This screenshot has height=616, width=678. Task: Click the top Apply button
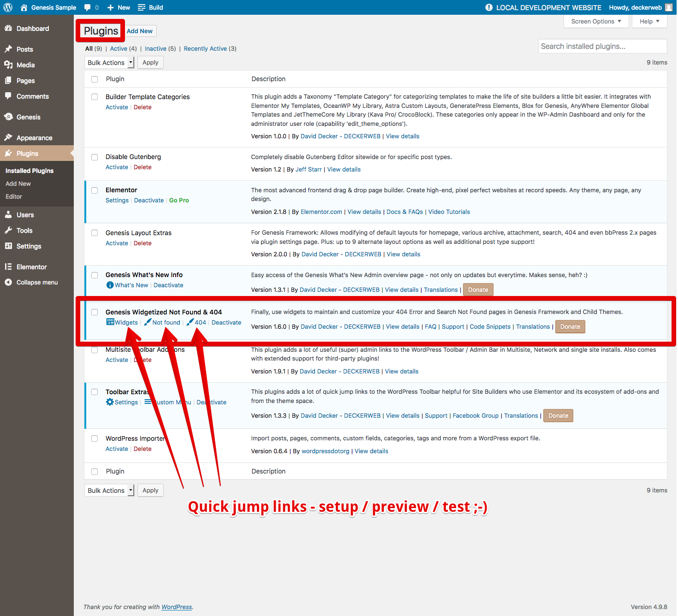[150, 63]
